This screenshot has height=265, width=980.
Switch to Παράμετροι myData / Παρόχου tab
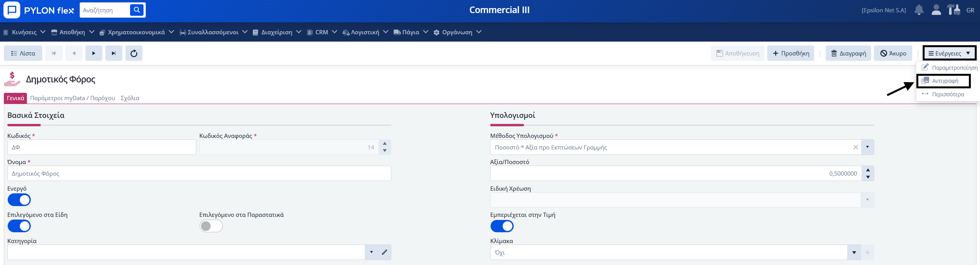pyautogui.click(x=72, y=98)
